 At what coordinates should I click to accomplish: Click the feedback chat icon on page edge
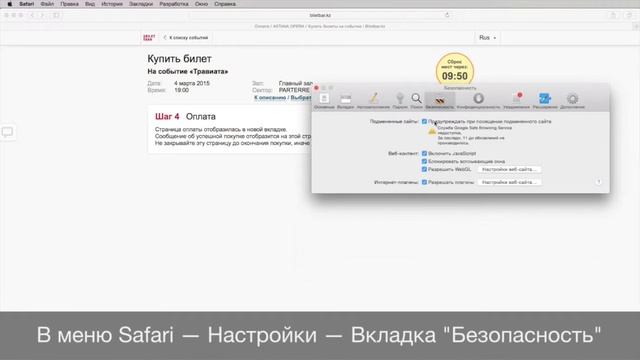7,132
